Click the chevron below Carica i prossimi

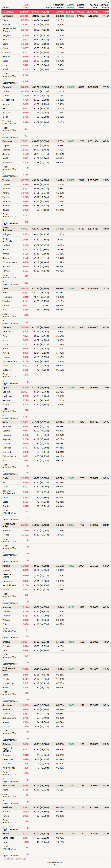pyautogui.click(x=55, y=865)
